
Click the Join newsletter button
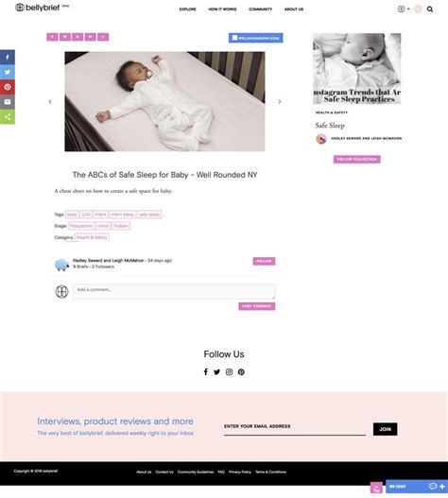[385, 429]
